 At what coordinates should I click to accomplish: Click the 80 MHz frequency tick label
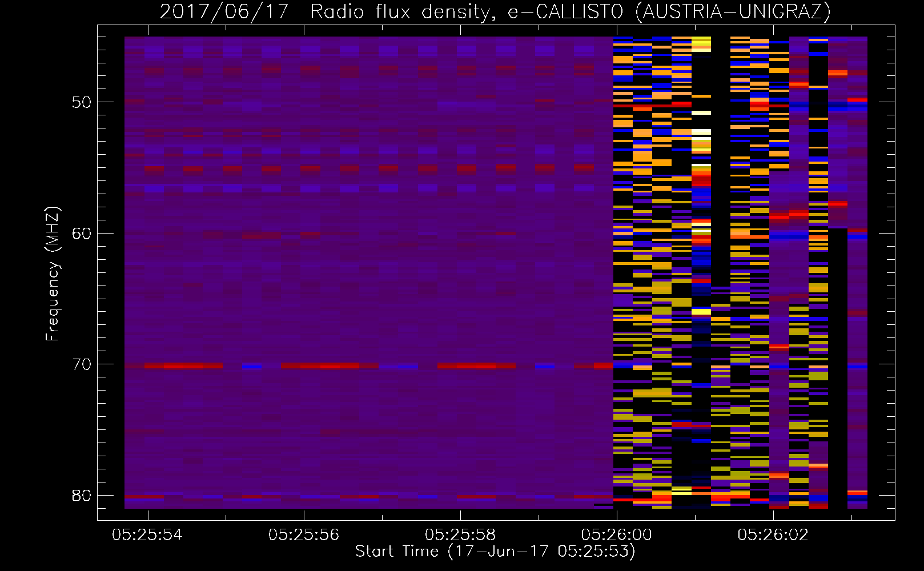click(82, 495)
